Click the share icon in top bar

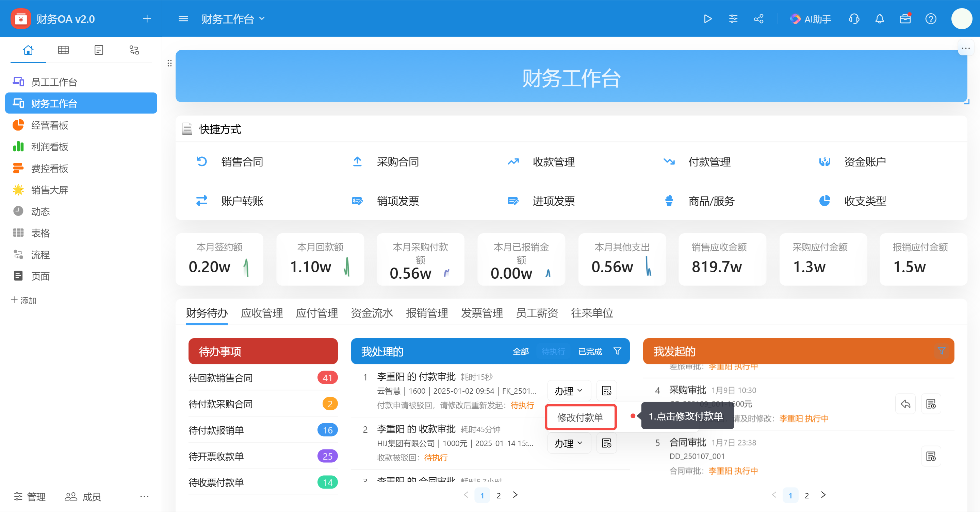pyautogui.click(x=758, y=19)
